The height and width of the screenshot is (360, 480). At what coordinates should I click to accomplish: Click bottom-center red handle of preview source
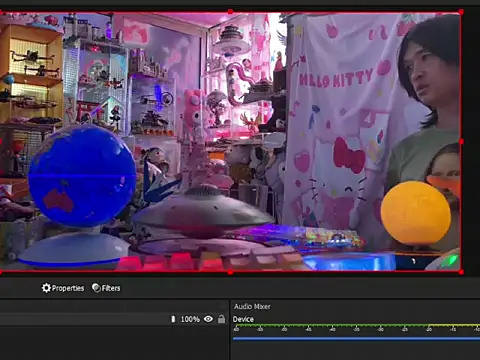230,272
